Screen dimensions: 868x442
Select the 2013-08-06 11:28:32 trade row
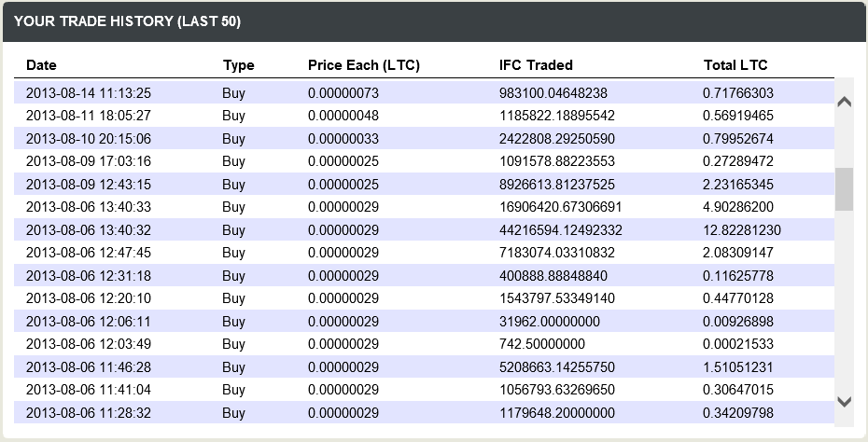tap(424, 413)
